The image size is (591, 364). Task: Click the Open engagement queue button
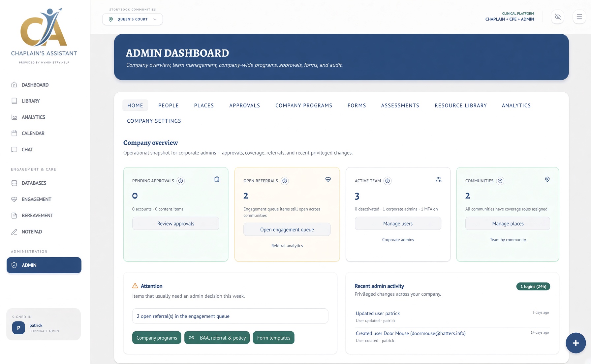tap(287, 229)
